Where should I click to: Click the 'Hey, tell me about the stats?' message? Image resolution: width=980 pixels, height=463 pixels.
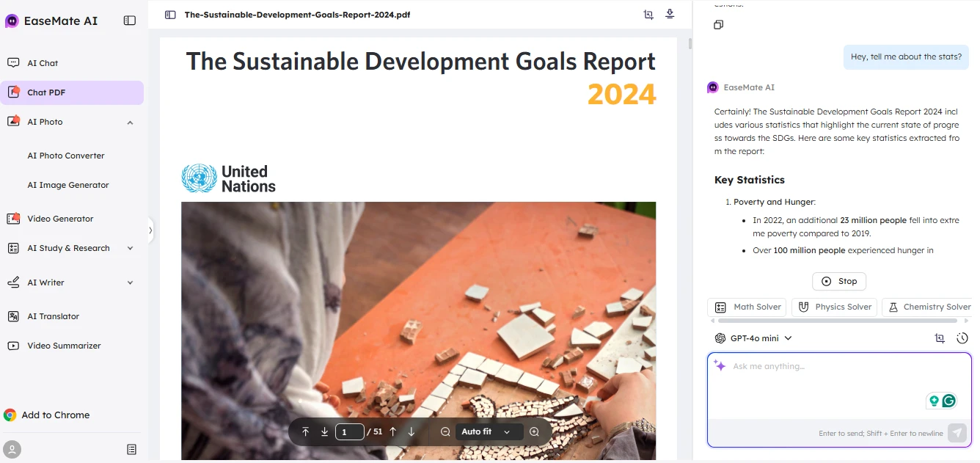(906, 56)
